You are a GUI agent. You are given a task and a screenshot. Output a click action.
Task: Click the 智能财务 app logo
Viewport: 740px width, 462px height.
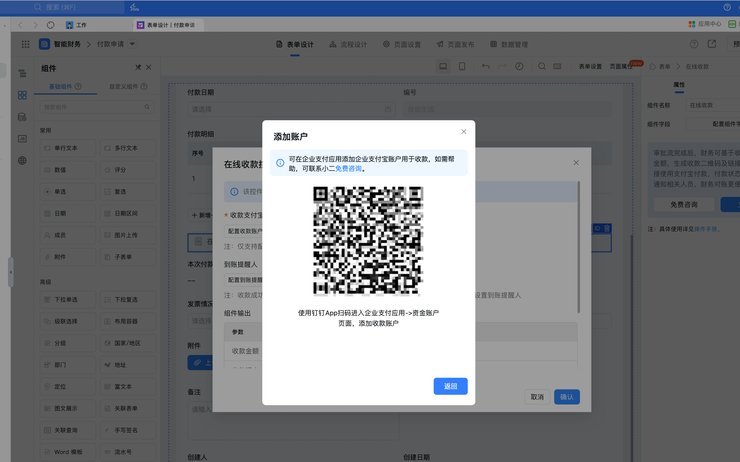point(44,44)
